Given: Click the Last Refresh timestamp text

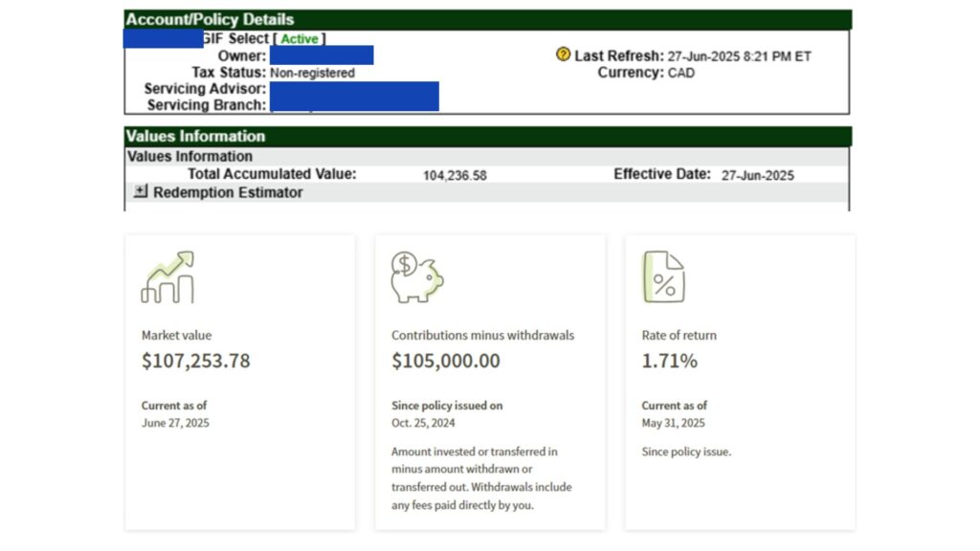Looking at the screenshot, I should 739,56.
